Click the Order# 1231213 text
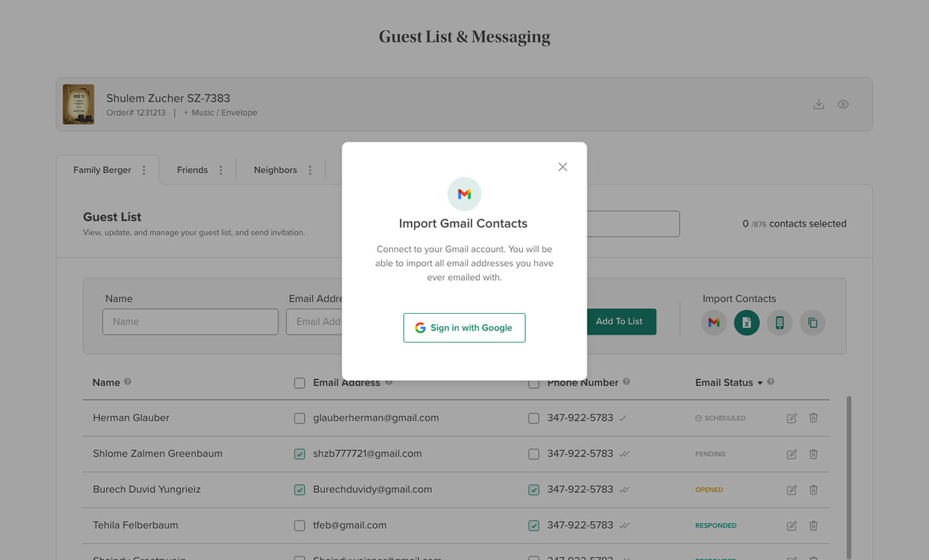 (x=136, y=113)
